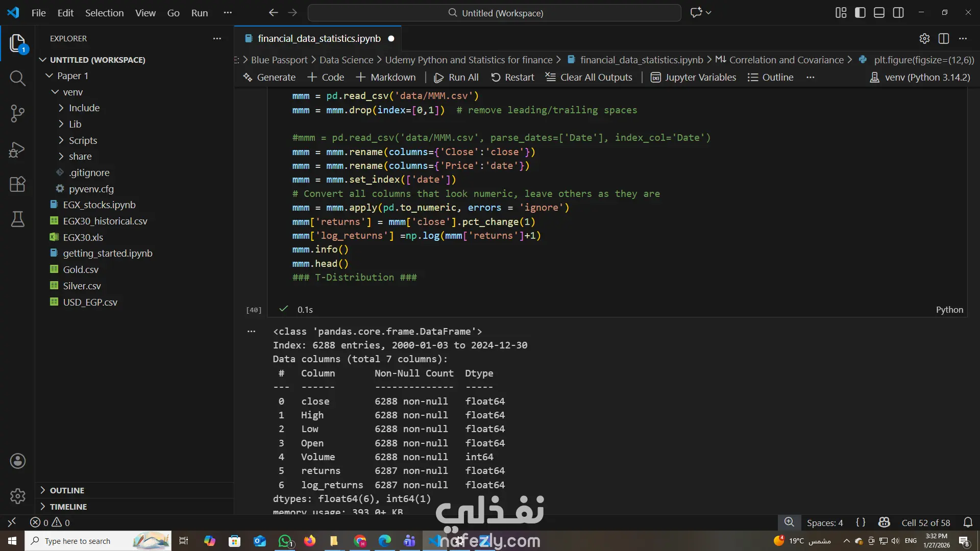Switch to financial_data_statistics.ipynb tab
This screenshot has width=980, height=551.
[319, 38]
